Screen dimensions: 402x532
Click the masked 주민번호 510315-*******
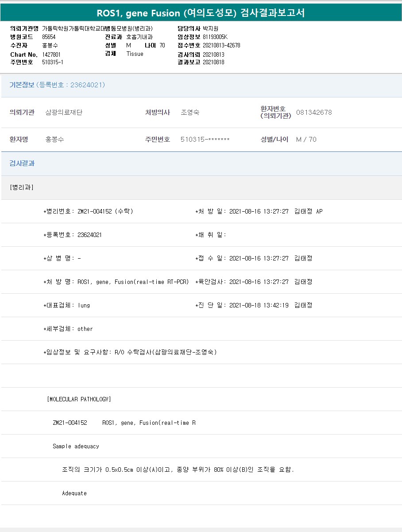(x=205, y=140)
